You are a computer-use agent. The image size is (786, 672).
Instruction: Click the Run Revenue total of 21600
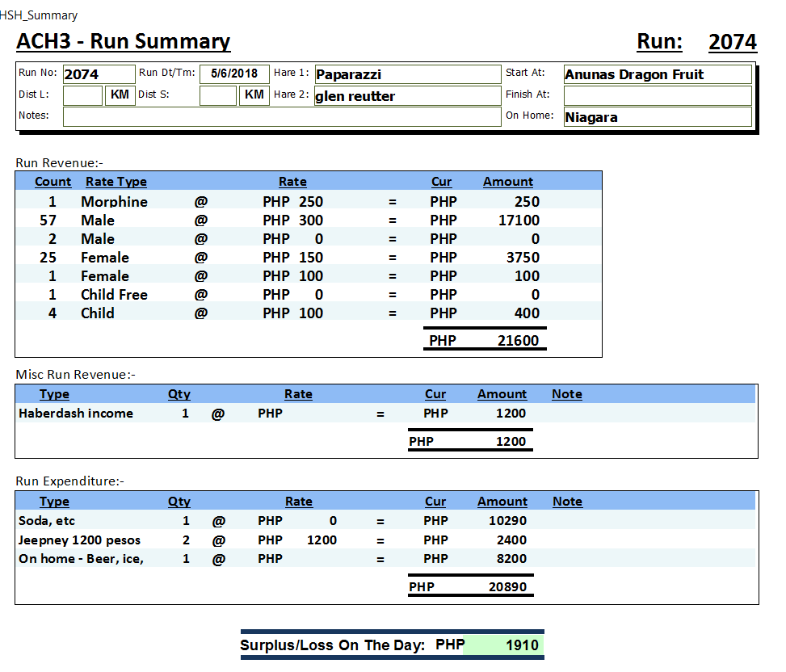click(x=518, y=340)
